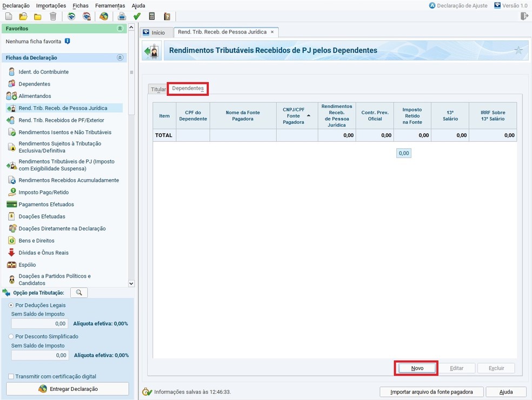Click the Excluir button
Screen dimensions: 532x400
[x=496, y=368]
